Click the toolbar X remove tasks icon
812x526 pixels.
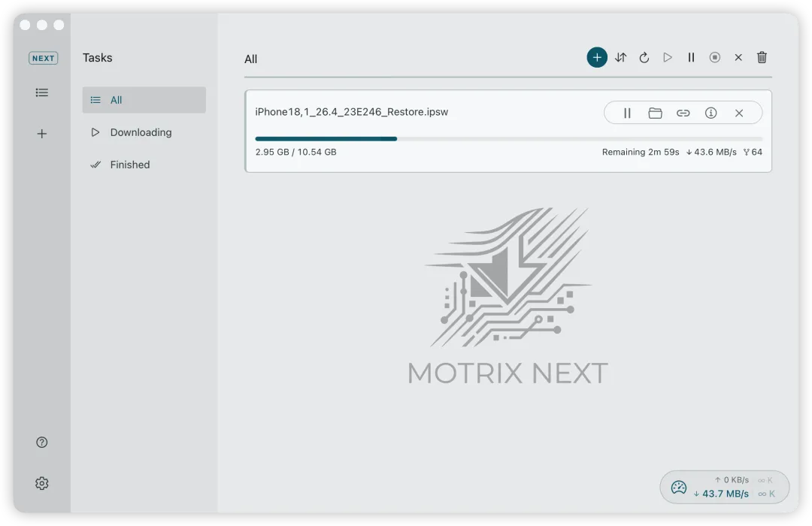[x=738, y=57]
